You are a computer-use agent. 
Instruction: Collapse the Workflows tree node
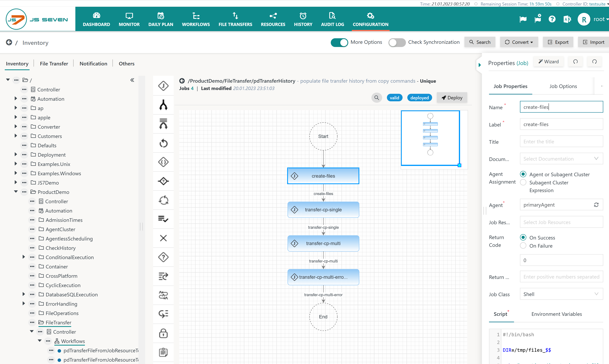(x=39, y=341)
